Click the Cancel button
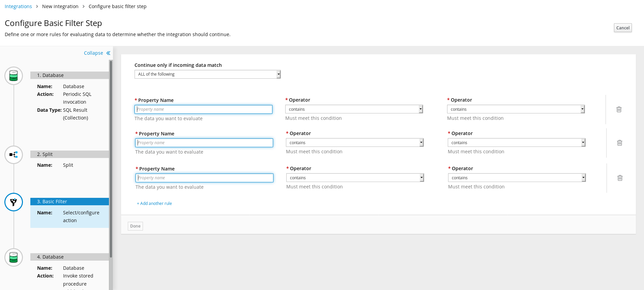 pos(623,28)
